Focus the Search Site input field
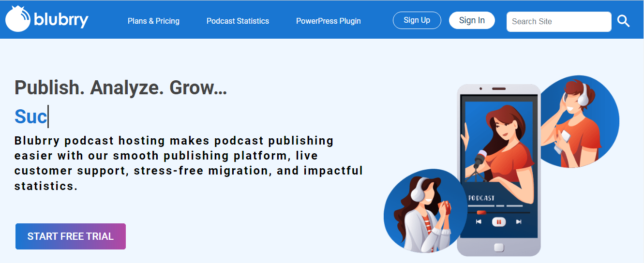Screen dimensions: 644x263 click(559, 22)
